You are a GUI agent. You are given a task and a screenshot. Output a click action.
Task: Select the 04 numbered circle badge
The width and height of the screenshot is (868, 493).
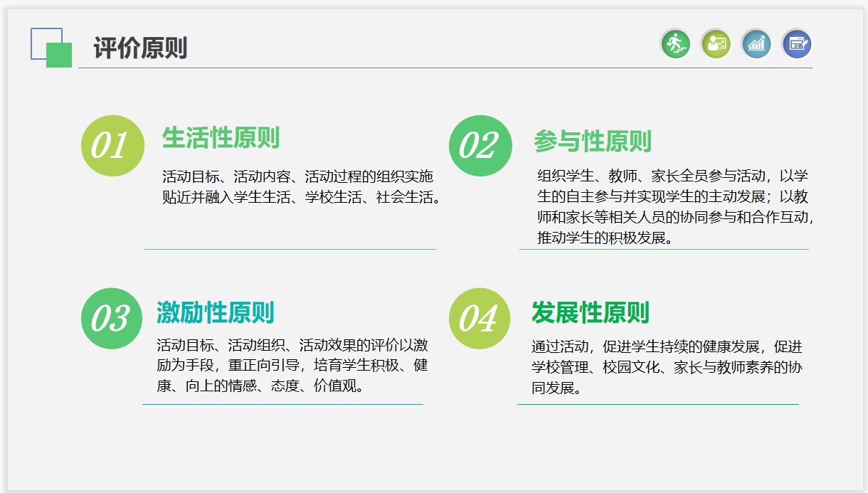pyautogui.click(x=480, y=319)
